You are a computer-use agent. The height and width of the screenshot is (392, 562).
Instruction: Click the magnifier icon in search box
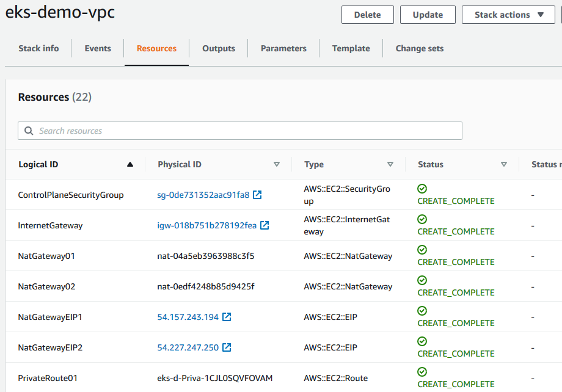[x=29, y=131]
